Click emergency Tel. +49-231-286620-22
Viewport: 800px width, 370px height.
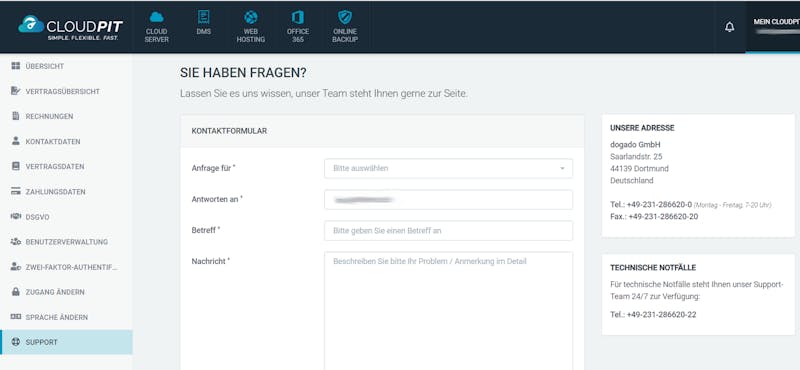tap(661, 315)
